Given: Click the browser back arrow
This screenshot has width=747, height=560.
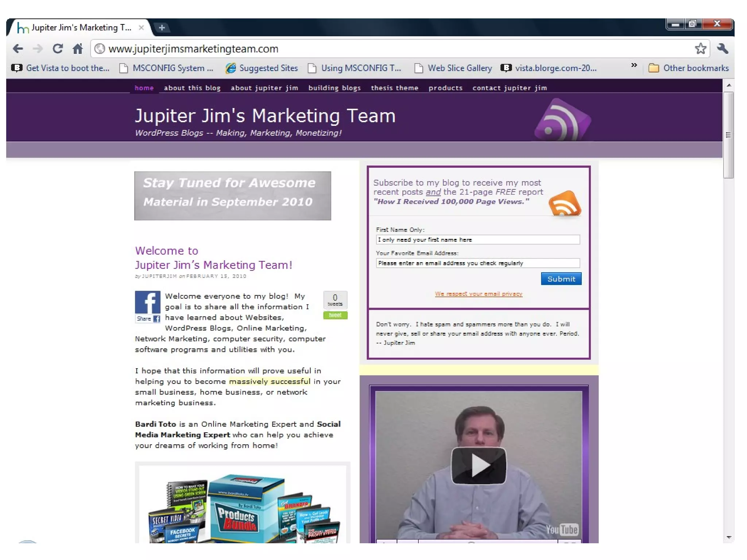Looking at the screenshot, I should tap(18, 48).
